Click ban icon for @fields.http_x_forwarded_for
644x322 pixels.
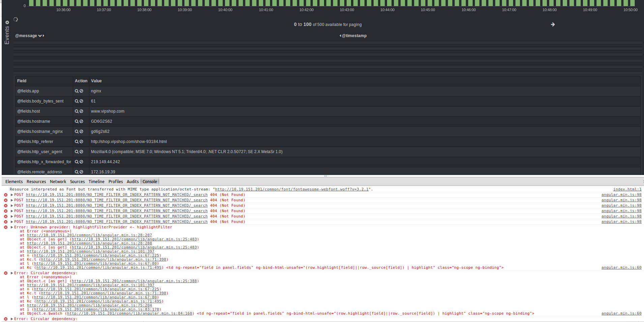(x=81, y=162)
